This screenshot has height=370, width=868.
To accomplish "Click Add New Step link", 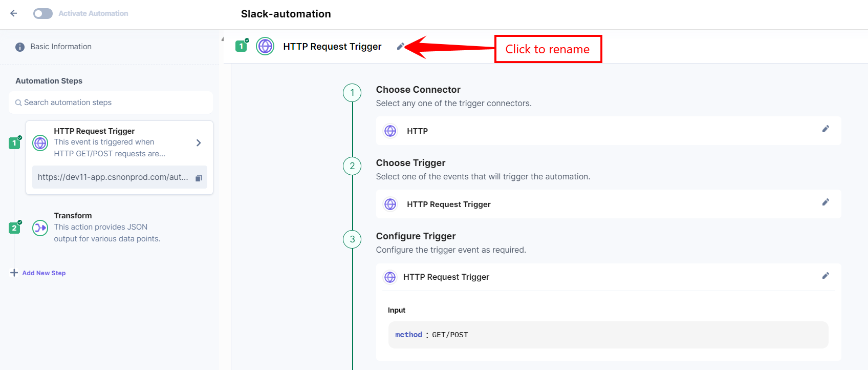I will (44, 273).
